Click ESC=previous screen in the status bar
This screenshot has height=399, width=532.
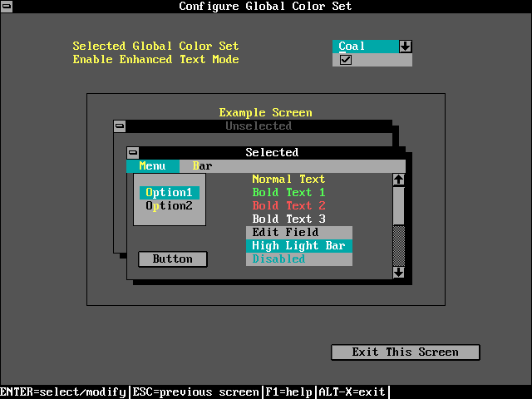[195, 392]
